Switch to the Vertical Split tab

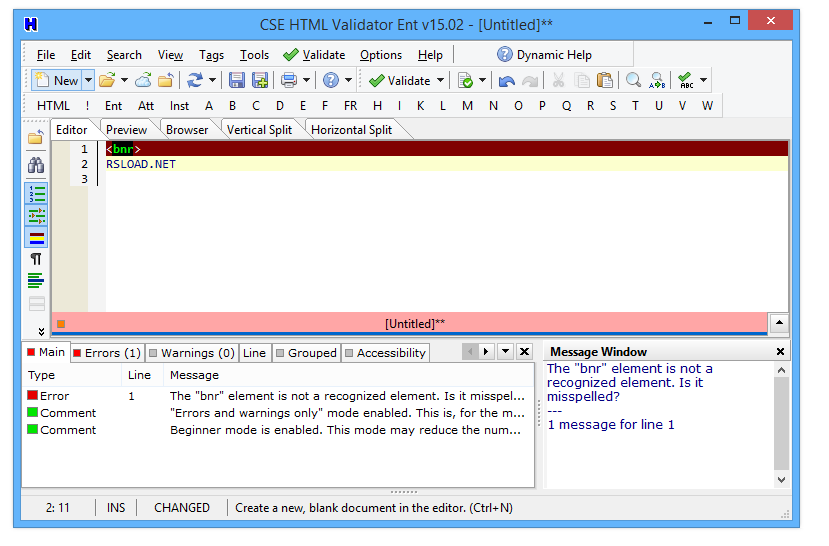259,130
